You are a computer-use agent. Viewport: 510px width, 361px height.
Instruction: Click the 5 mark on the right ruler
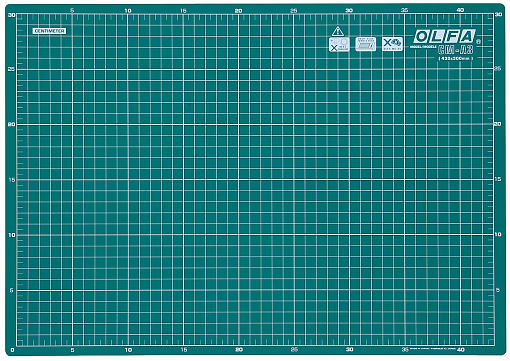[498, 290]
